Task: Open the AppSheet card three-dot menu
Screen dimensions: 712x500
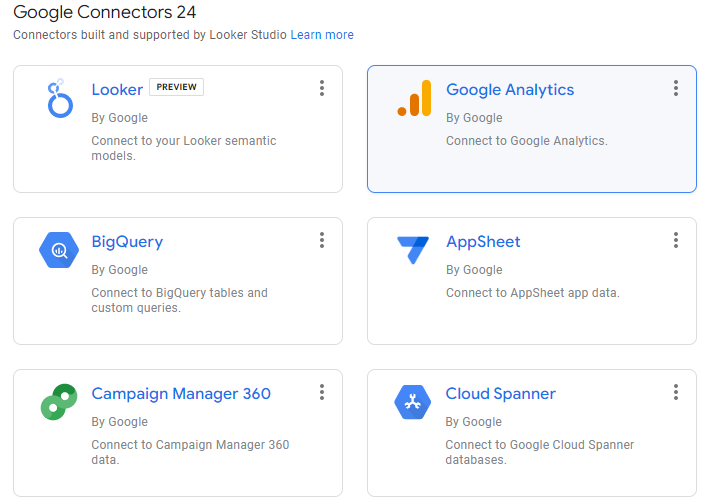Action: 676,240
